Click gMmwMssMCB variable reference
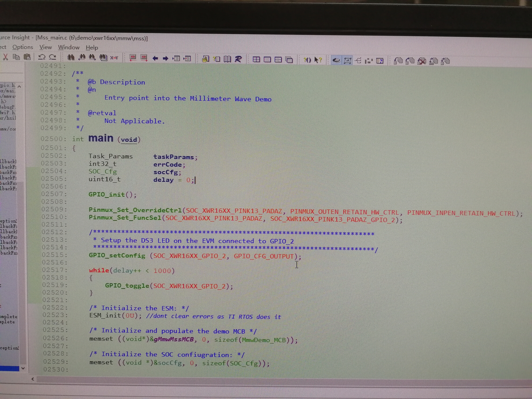The width and height of the screenshot is (532, 399). click(x=174, y=339)
